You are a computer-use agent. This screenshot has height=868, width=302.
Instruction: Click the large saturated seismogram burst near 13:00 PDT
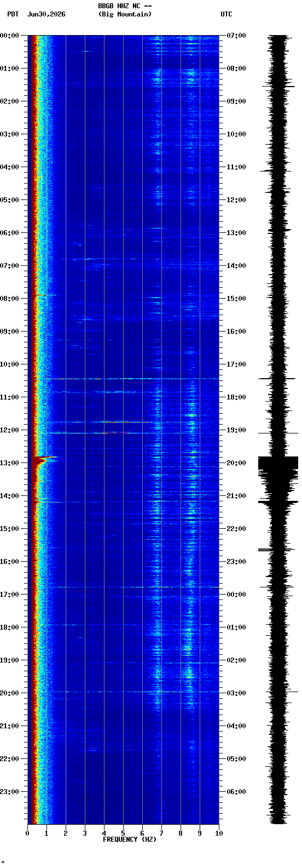coord(278,463)
